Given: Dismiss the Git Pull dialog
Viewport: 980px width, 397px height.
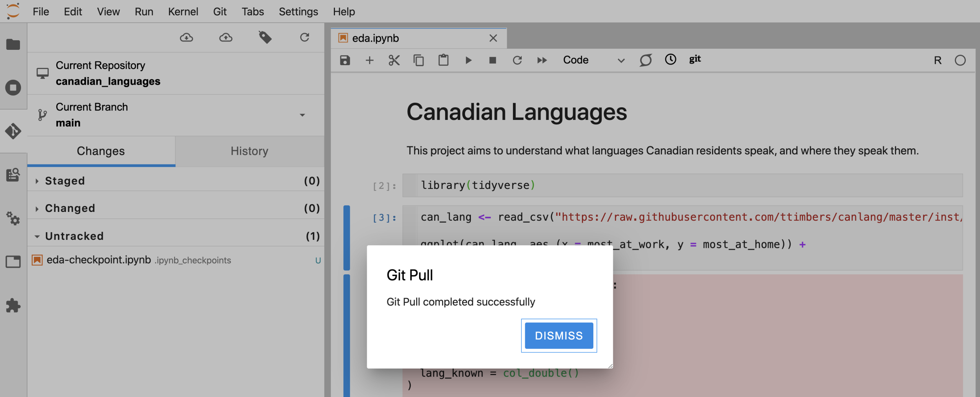Looking at the screenshot, I should point(559,336).
